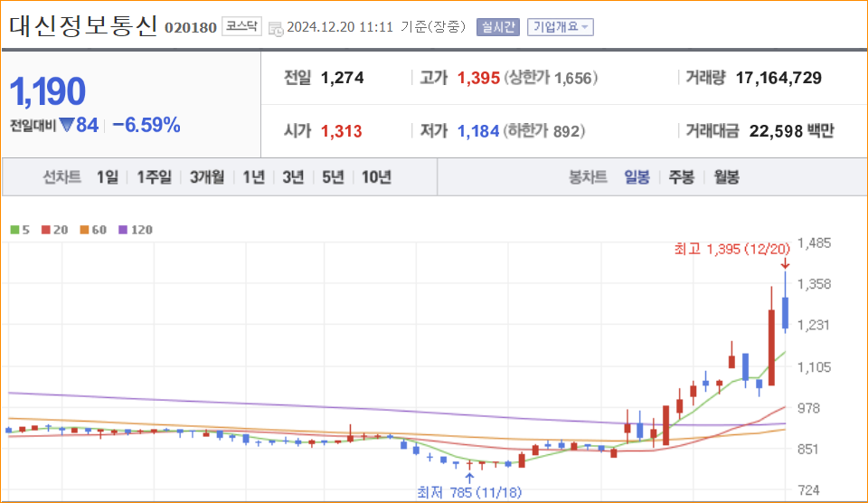This screenshot has width=868, height=503.
Task: Select the 3년 line chart tab
Action: pos(293,177)
